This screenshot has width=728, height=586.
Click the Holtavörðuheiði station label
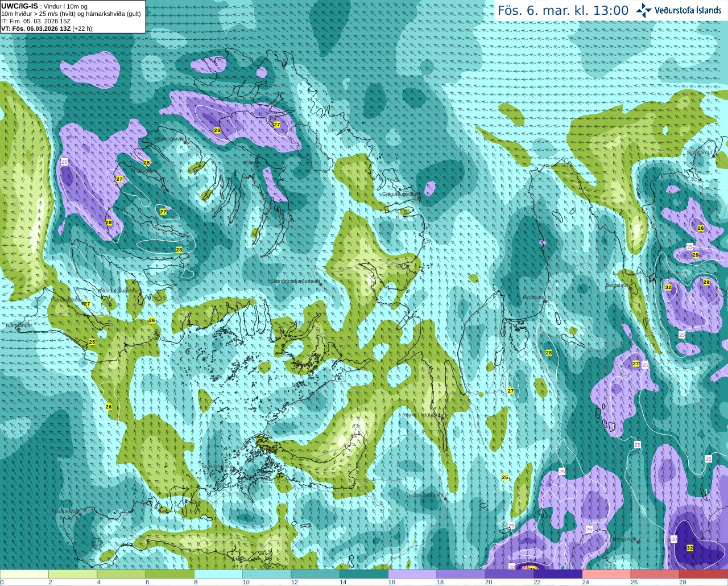coord(426,496)
